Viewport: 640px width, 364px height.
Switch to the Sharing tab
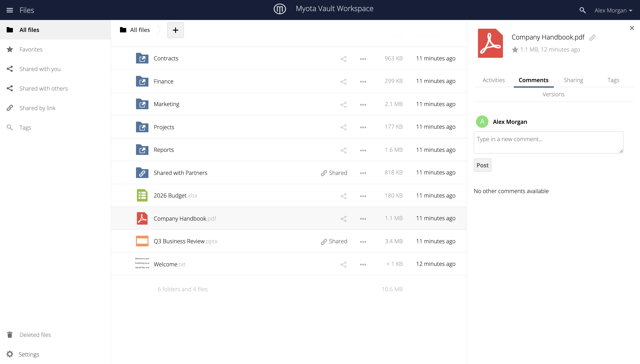(573, 80)
